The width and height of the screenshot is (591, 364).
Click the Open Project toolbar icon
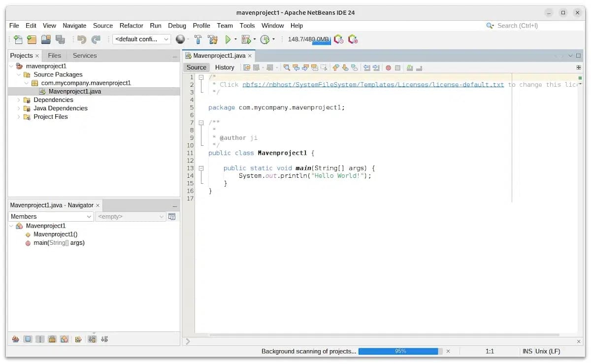(x=46, y=39)
